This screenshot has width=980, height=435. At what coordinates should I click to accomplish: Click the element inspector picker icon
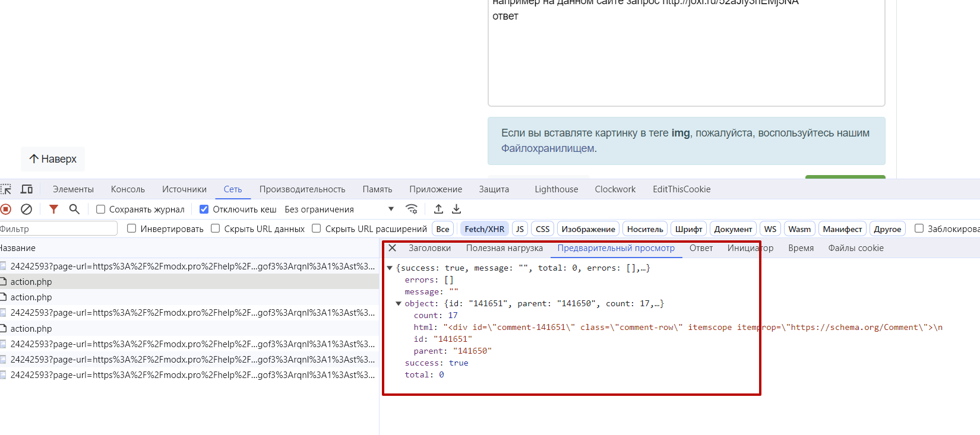[x=6, y=189]
